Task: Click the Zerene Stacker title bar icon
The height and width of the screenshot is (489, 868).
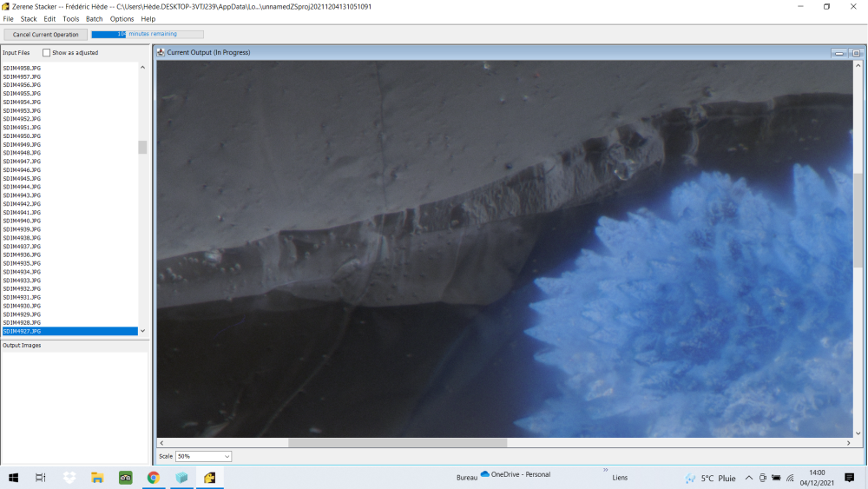Action: point(5,7)
